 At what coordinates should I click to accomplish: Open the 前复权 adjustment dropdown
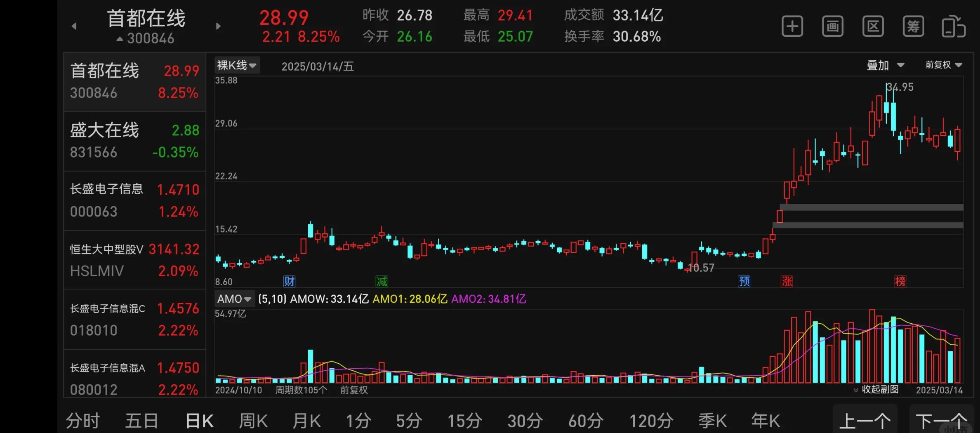pyautogui.click(x=944, y=65)
